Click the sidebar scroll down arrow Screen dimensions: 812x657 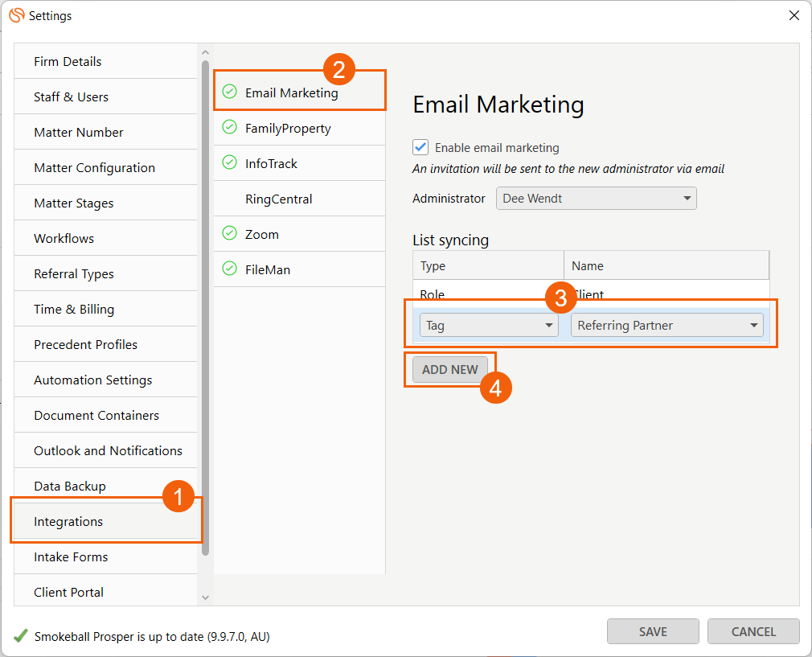205,597
